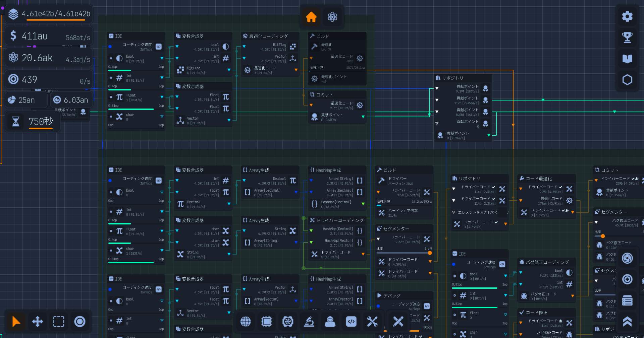Screen dimensions: 644x338
Task: Select the CPU chip icon in toolbar
Action: [267, 322]
